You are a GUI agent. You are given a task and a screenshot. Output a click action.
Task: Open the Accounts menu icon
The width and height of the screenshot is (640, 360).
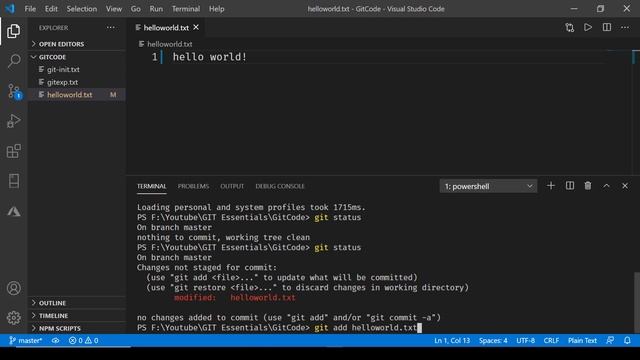(13, 288)
